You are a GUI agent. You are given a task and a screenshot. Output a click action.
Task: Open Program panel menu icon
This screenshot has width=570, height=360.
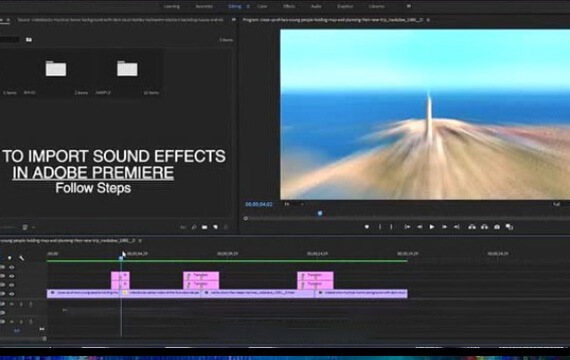click(428, 20)
